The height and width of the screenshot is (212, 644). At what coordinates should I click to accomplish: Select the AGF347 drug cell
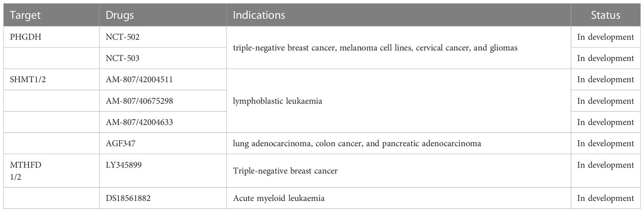click(x=163, y=143)
